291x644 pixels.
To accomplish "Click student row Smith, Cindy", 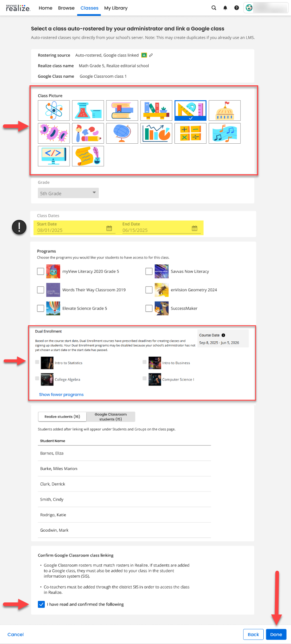I will (x=125, y=499).
